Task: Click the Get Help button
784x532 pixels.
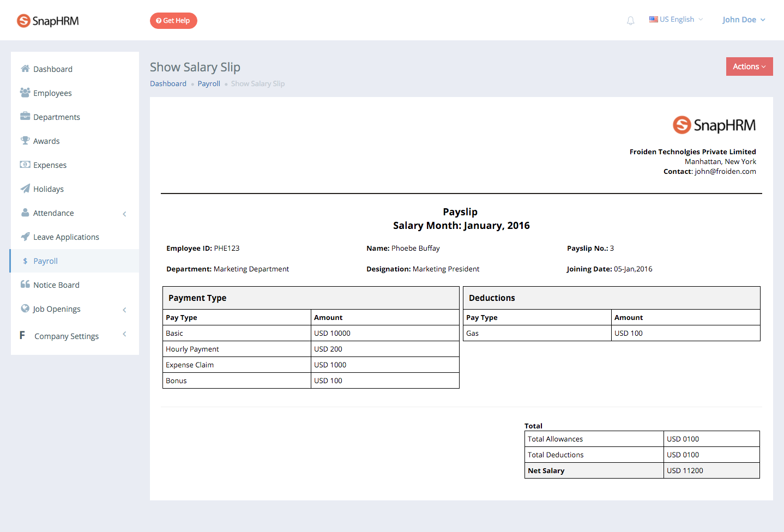Action: [x=173, y=21]
